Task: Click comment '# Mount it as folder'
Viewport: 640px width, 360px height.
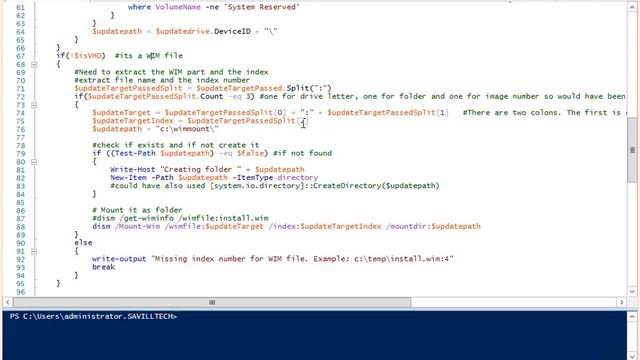Action: (137, 210)
